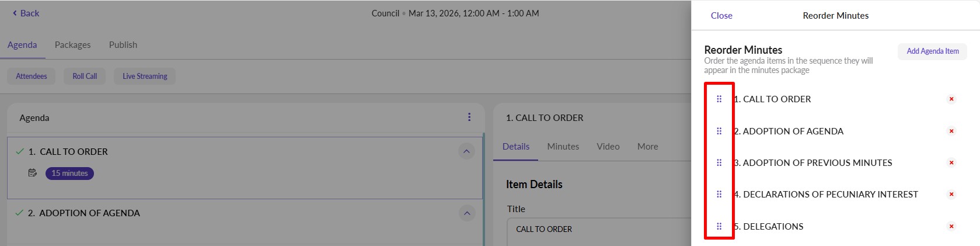Delete DELEGATIONS from the reorder list
This screenshot has height=246, width=980.
click(951, 226)
